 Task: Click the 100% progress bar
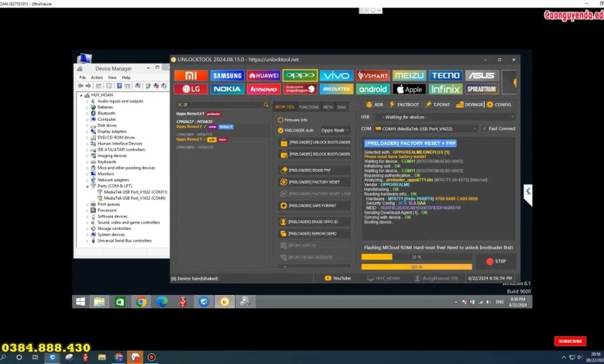click(417, 267)
